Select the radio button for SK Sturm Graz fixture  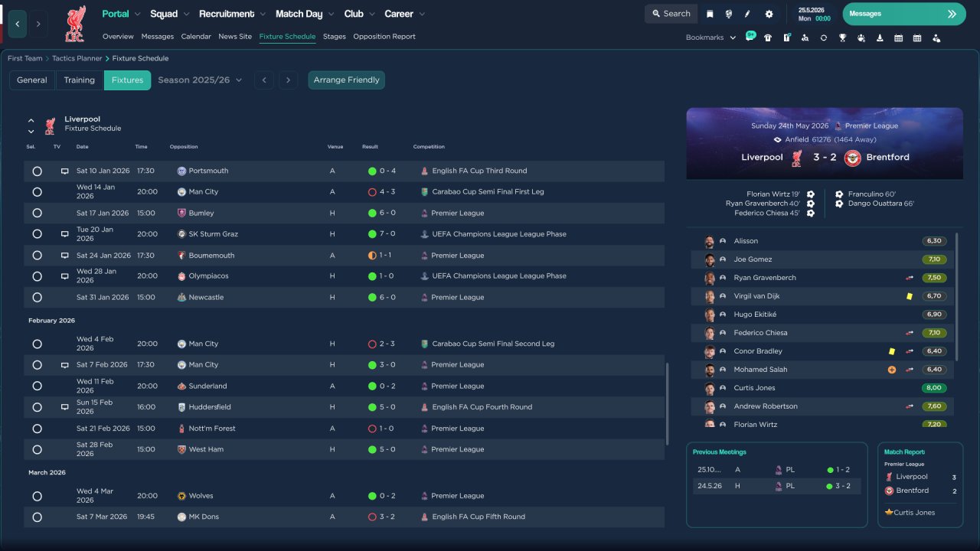pyautogui.click(x=37, y=234)
